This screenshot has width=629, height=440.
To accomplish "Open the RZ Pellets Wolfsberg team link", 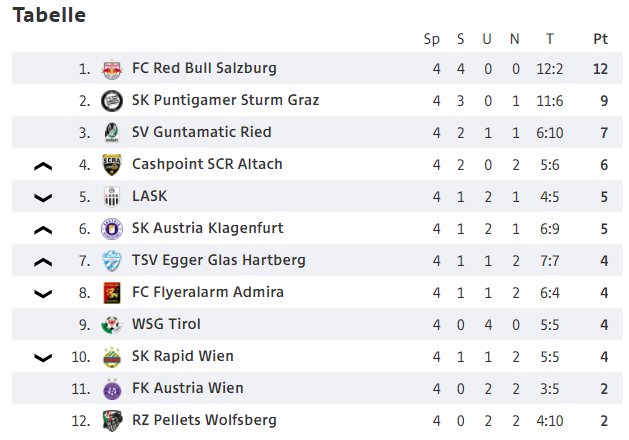I will [204, 420].
